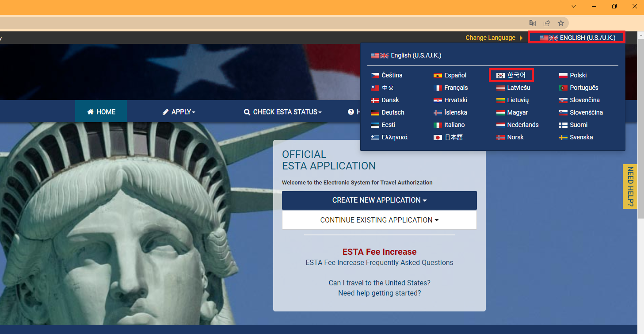Expand CONTINUE EXISTING APPLICATION dropdown
The image size is (644, 334).
379,220
